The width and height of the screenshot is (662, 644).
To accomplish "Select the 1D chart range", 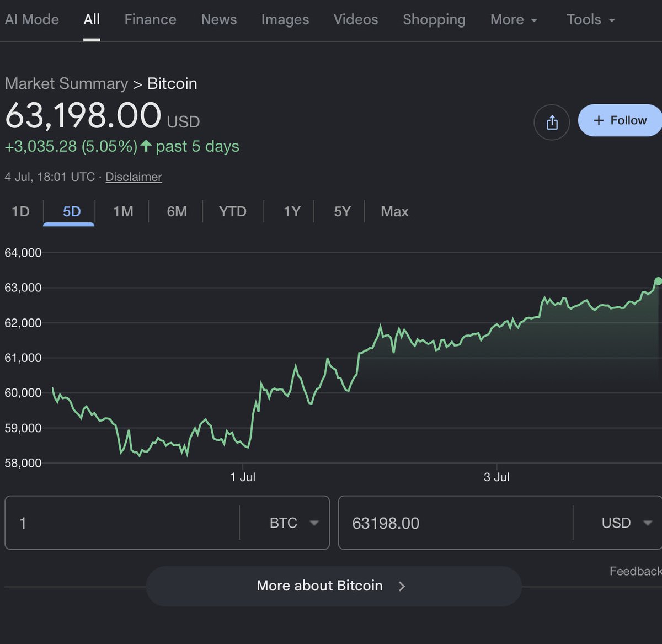I will (x=20, y=211).
